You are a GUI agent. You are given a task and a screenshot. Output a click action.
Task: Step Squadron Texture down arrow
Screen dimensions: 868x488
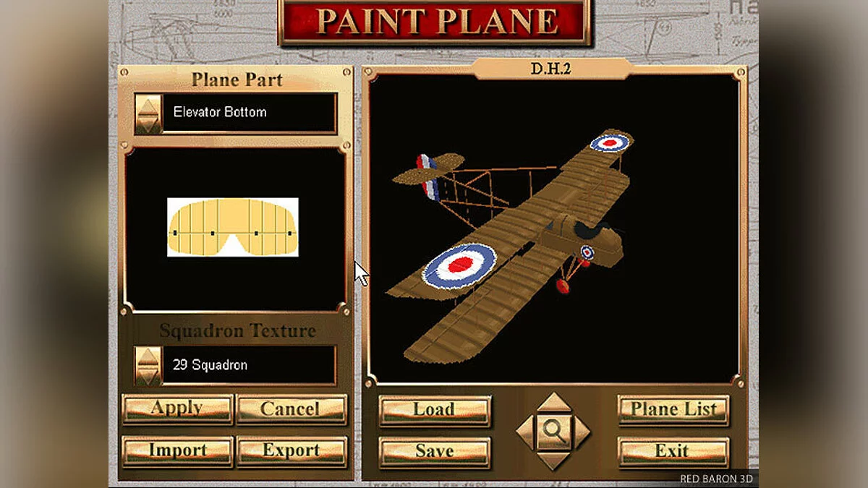click(x=149, y=375)
